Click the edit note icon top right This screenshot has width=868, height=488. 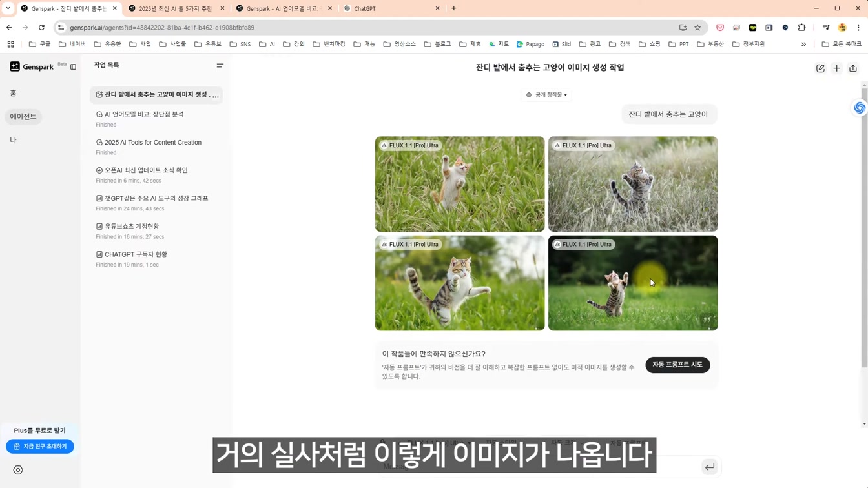(820, 68)
